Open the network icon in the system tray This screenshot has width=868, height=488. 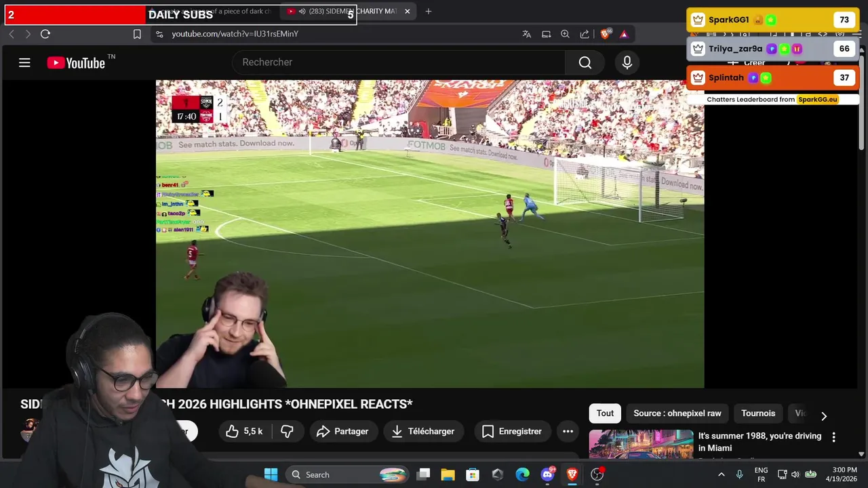782,474
